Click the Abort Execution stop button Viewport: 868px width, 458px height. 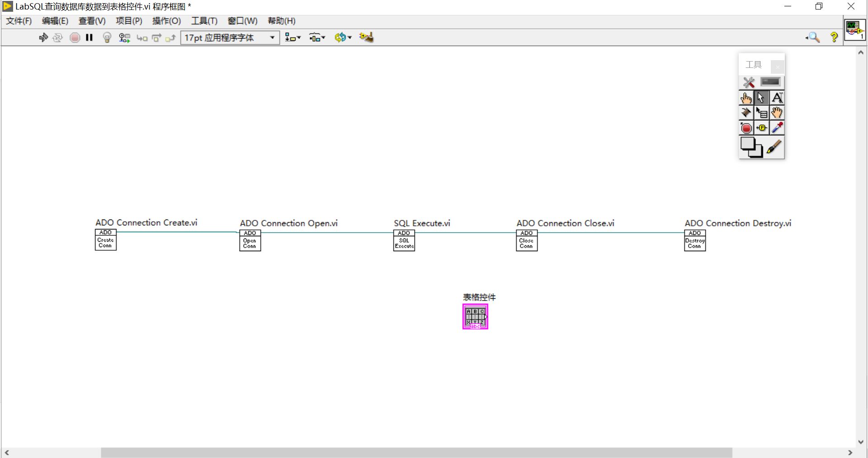pyautogui.click(x=75, y=38)
